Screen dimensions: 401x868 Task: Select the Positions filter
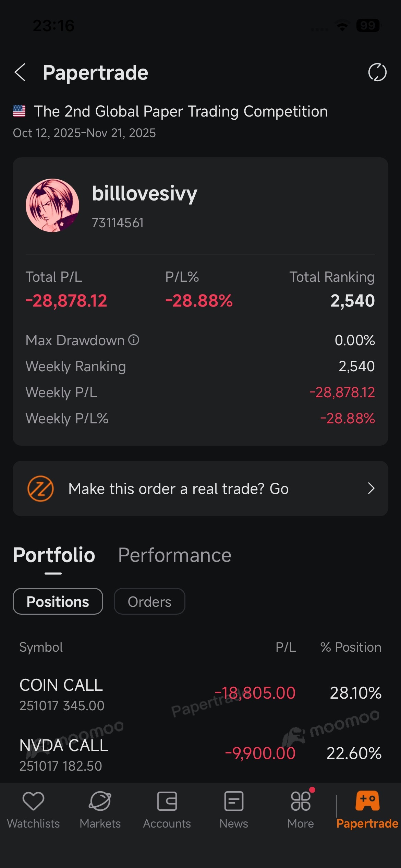tap(58, 601)
